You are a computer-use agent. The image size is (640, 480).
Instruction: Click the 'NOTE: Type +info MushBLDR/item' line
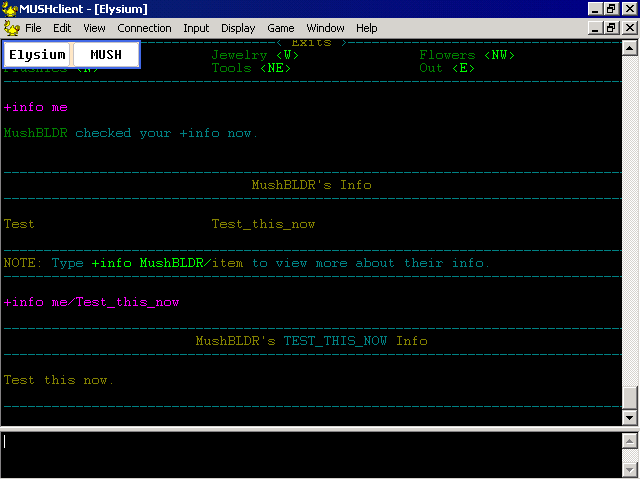point(246,263)
